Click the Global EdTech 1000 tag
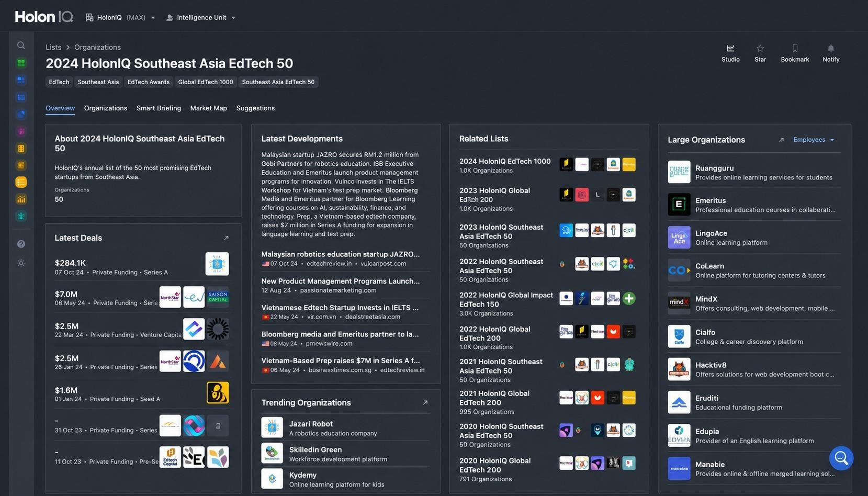The height and width of the screenshot is (496, 868). [x=206, y=82]
